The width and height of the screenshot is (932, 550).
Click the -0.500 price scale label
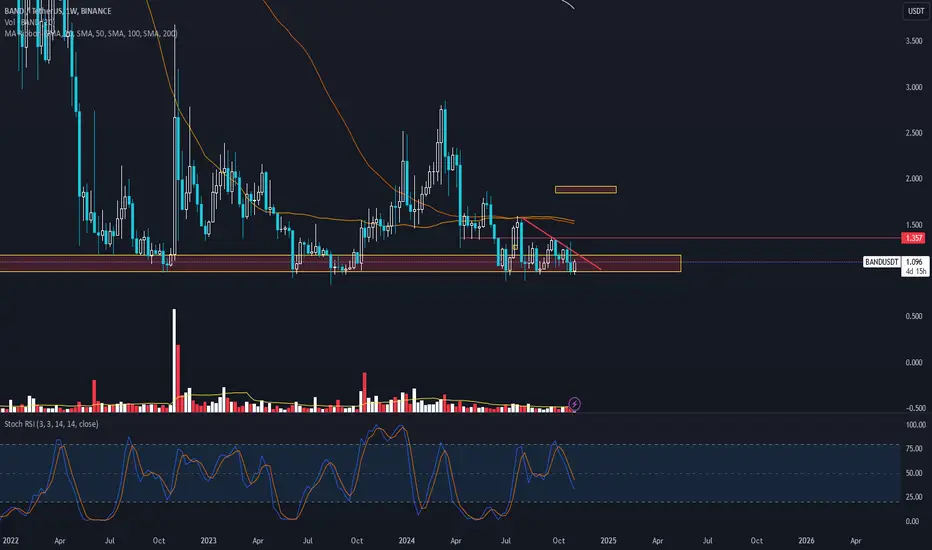[915, 408]
